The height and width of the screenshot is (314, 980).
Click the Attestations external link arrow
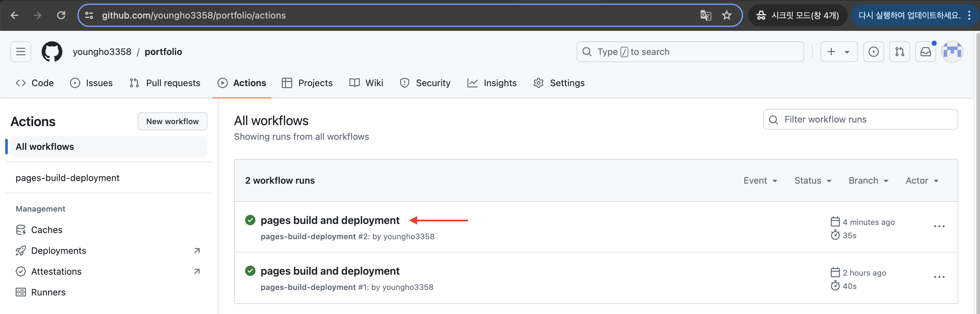point(197,271)
